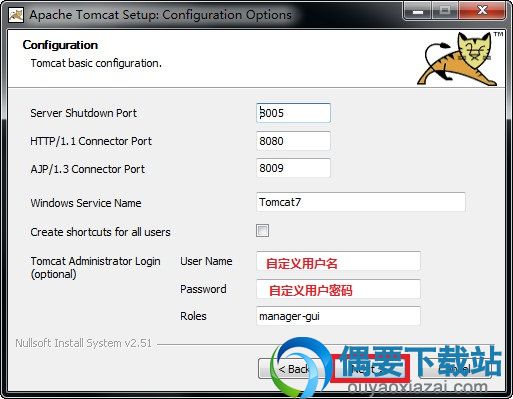
Task: Go back with the Back button
Action: point(294,369)
